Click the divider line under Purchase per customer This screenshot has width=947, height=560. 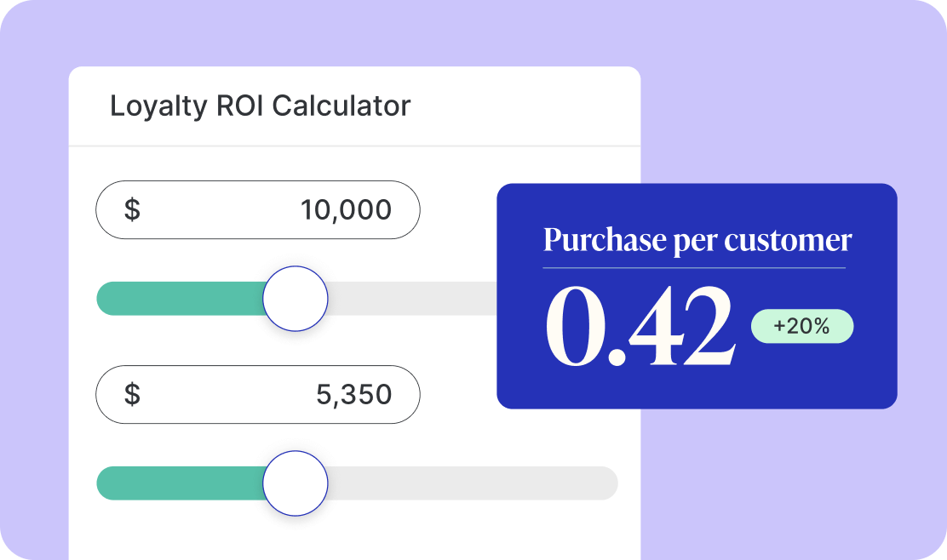coord(694,268)
